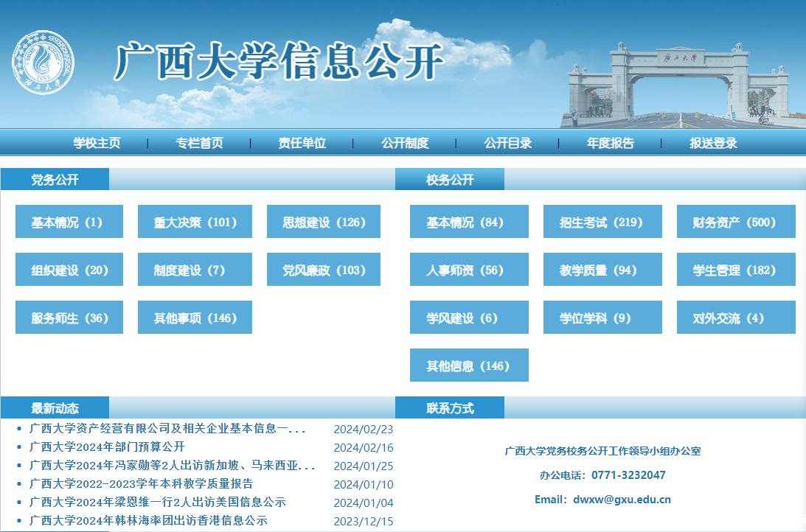Image resolution: width=806 pixels, height=532 pixels.
Task: Switch to the 党务公开 section tab
Action: coord(55,180)
